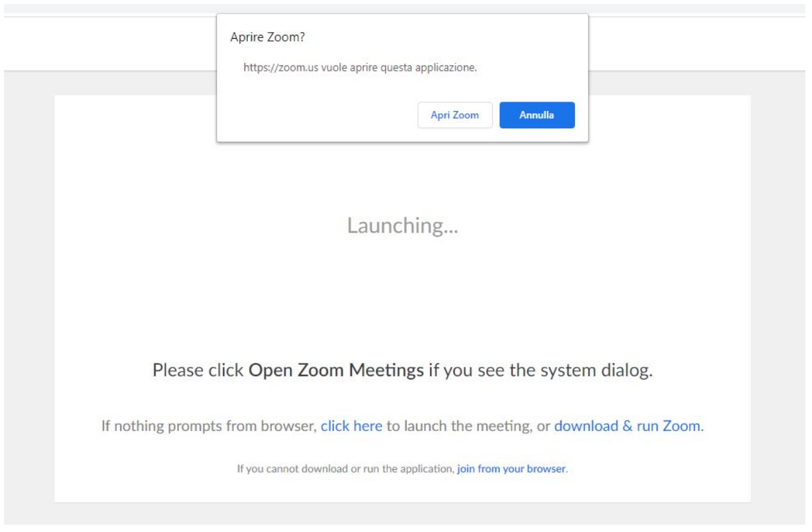Select the 'Aprire Zoom?' dialog title
This screenshot has width=812, height=532.
(x=268, y=37)
